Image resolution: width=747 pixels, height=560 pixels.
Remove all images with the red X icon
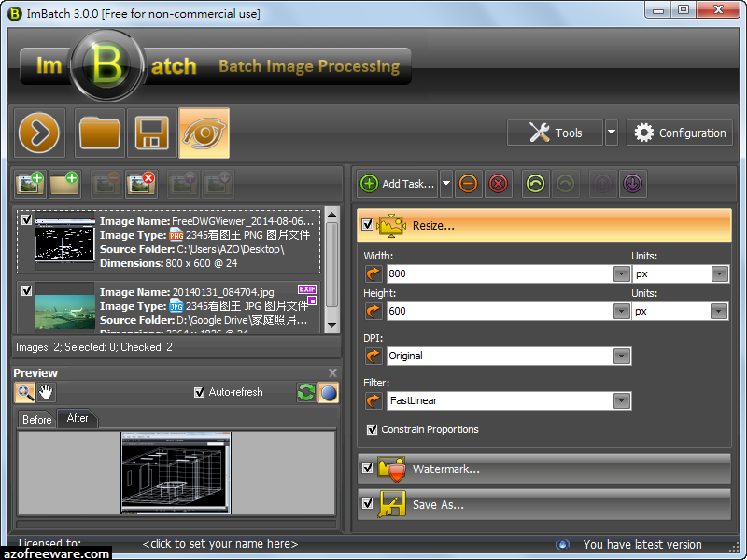(x=141, y=184)
